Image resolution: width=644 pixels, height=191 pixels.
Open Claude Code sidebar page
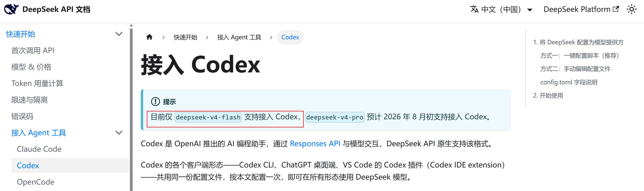click(39, 149)
